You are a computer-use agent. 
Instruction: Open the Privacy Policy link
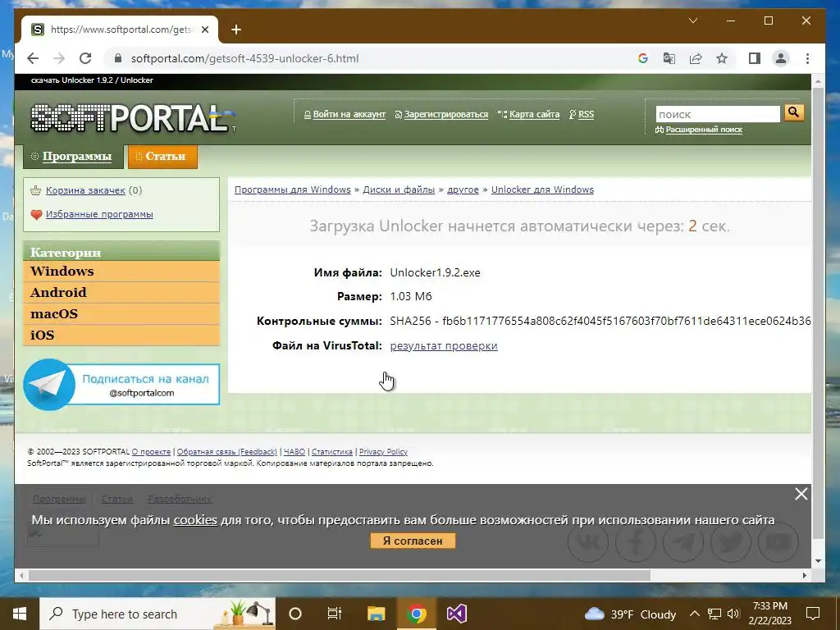[383, 452]
